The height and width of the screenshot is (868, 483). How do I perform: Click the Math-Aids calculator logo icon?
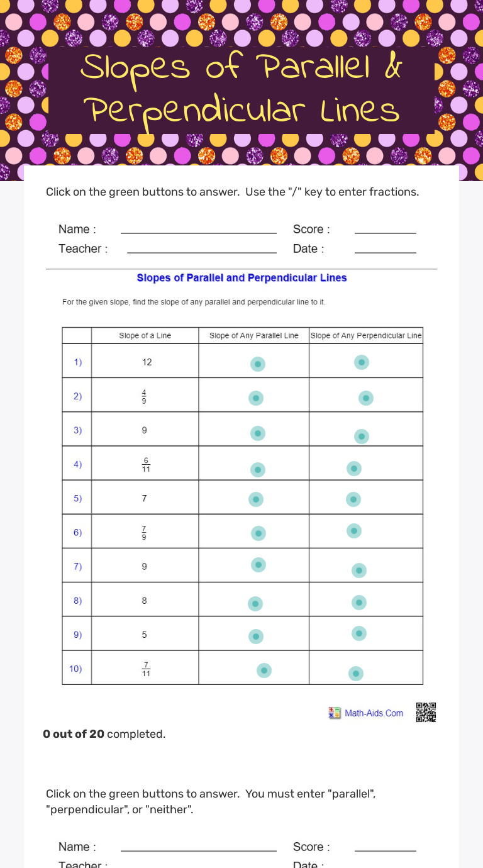[x=335, y=713]
